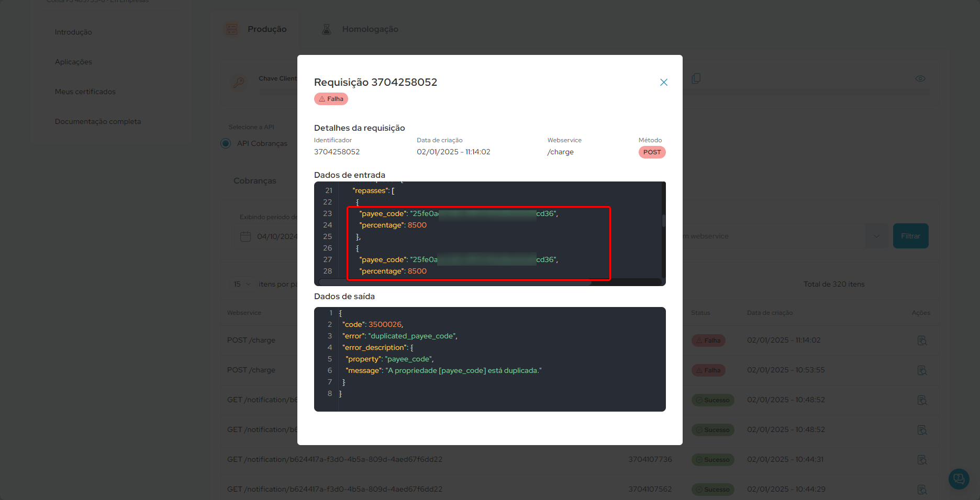980x500 pixels.
Task: Click creation date 02/01/2025 - 11:14:02 in dialog
Action: click(453, 152)
